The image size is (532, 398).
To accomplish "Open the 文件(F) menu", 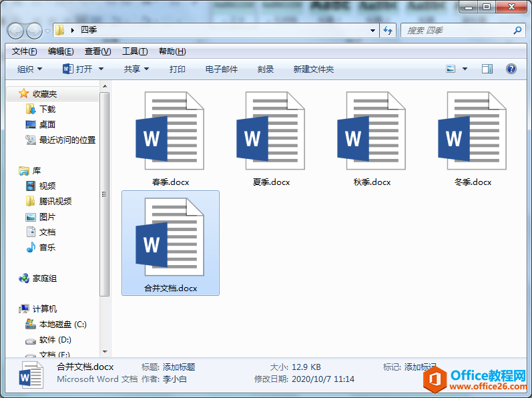I will pos(24,51).
